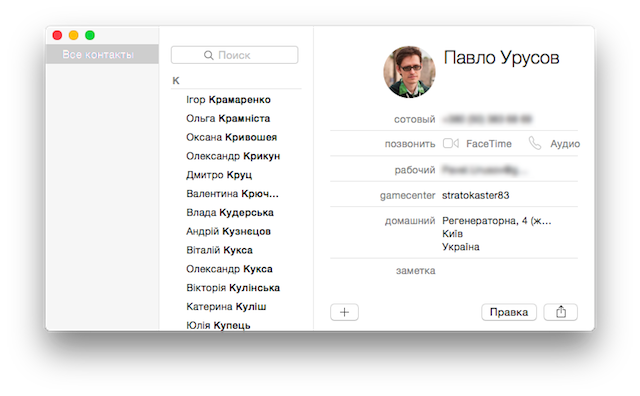Click the сотовый phone label

coord(414,119)
